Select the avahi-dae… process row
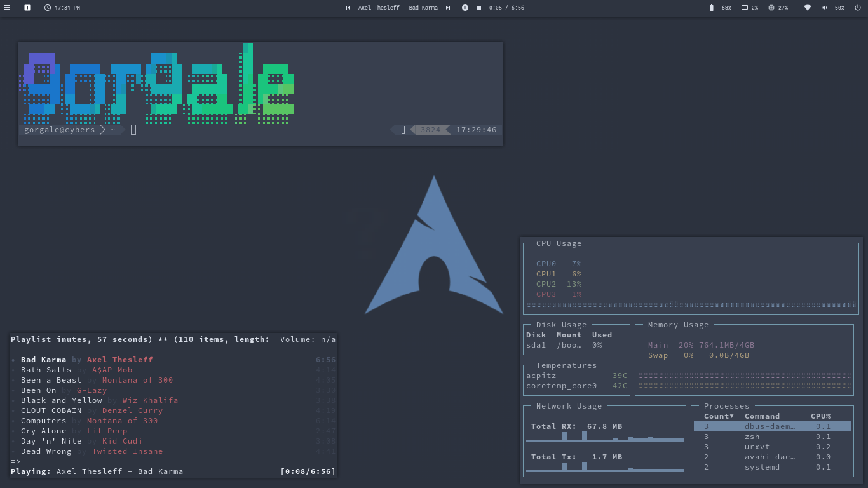 coord(773,457)
